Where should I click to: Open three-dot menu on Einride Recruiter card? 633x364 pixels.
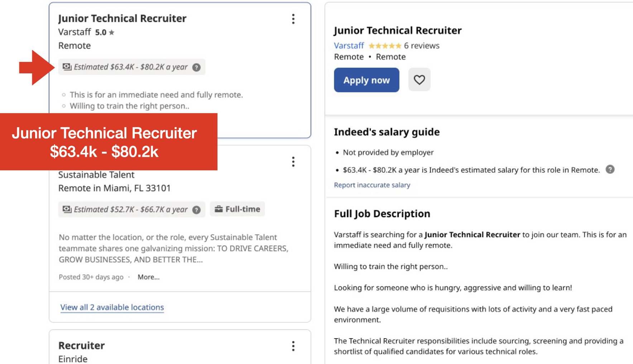click(293, 346)
